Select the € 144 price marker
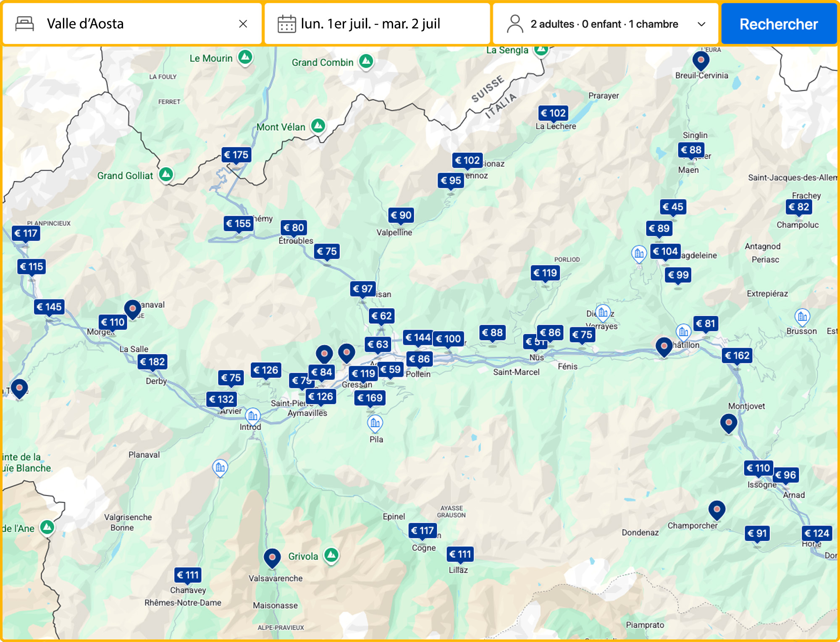This screenshot has height=642, width=840. point(418,337)
